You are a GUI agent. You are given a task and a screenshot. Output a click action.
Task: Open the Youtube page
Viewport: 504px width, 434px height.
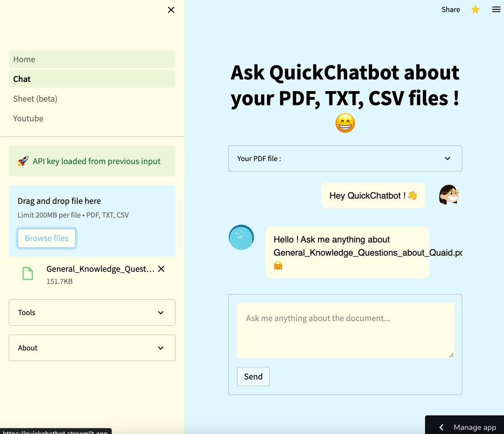(x=92, y=118)
